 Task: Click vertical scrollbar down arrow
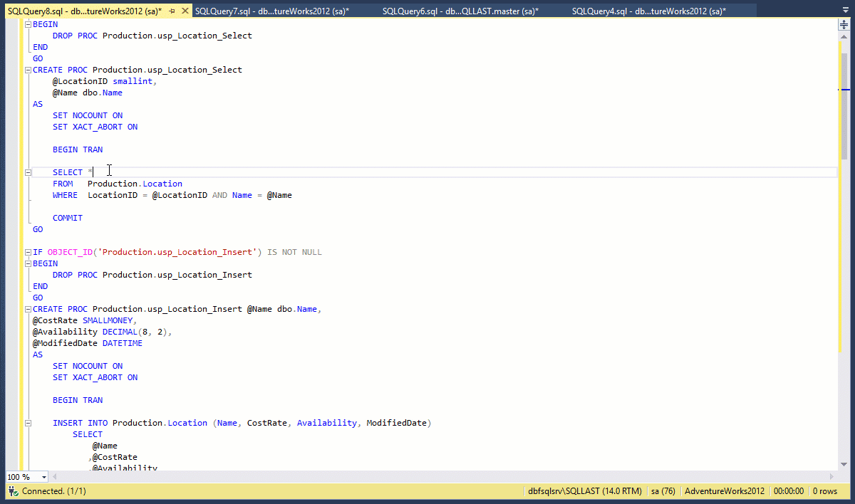coord(844,463)
